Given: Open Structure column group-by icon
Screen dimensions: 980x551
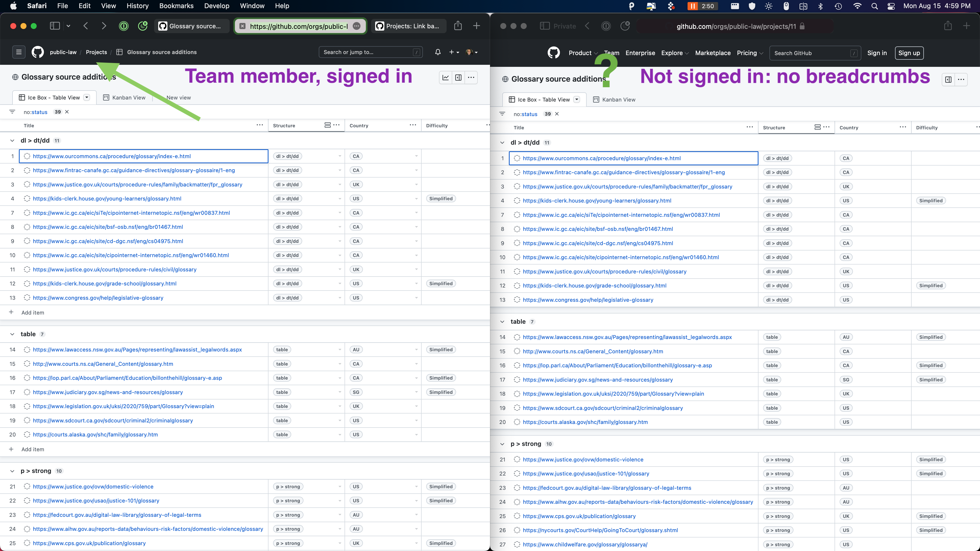Looking at the screenshot, I should point(327,125).
